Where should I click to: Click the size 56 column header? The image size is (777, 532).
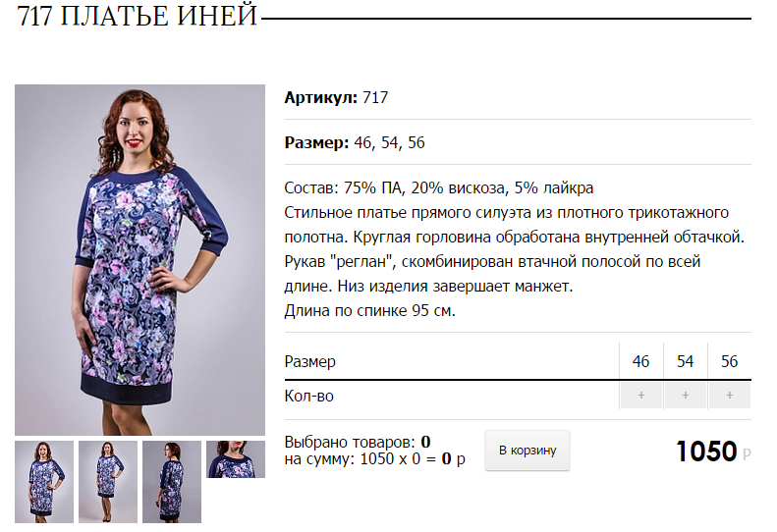coord(729,361)
